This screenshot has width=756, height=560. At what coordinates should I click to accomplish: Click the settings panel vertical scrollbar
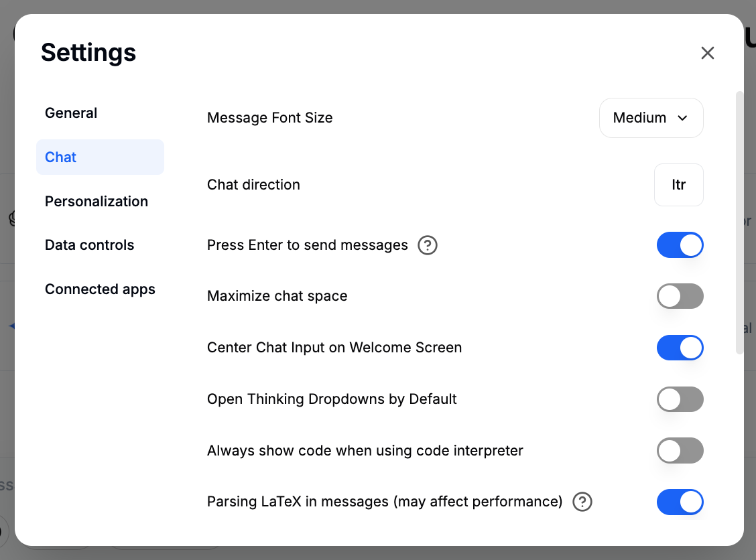739,221
